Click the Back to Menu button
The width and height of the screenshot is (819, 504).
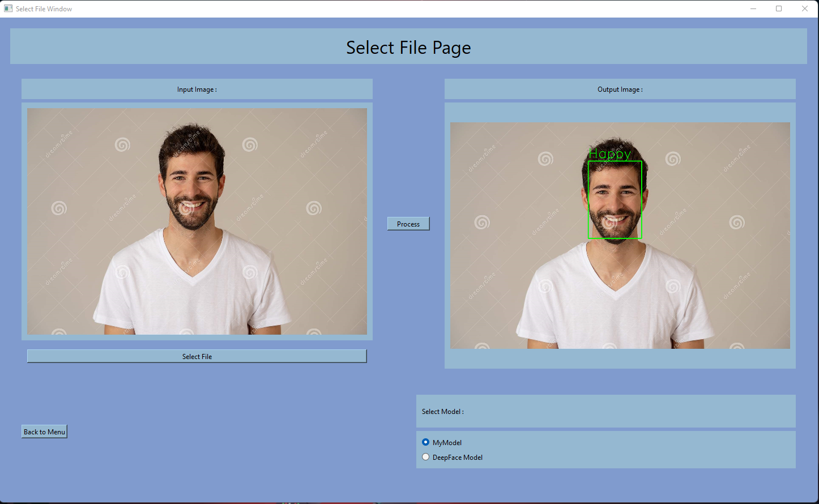(44, 431)
